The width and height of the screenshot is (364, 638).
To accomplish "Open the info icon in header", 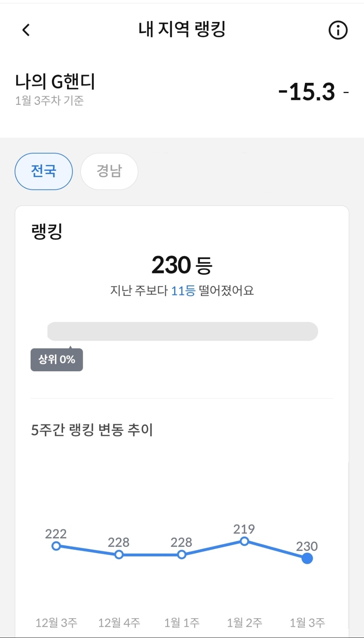I will pos(338,30).
